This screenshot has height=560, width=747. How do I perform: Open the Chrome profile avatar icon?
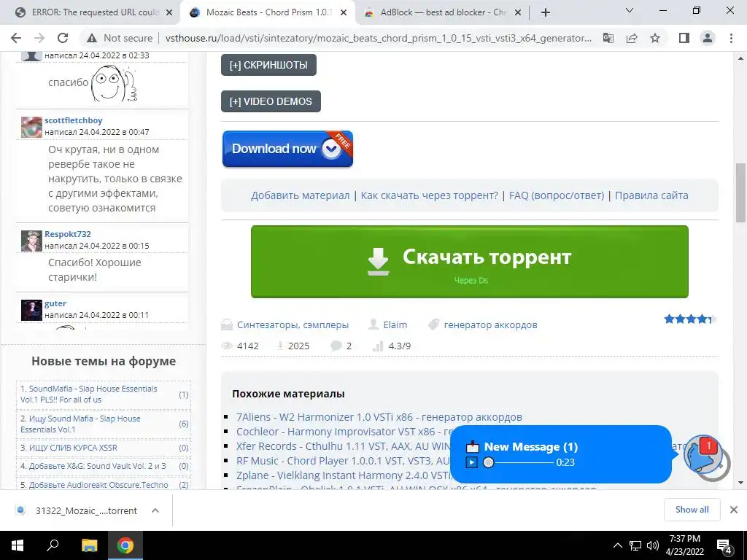coord(708,38)
